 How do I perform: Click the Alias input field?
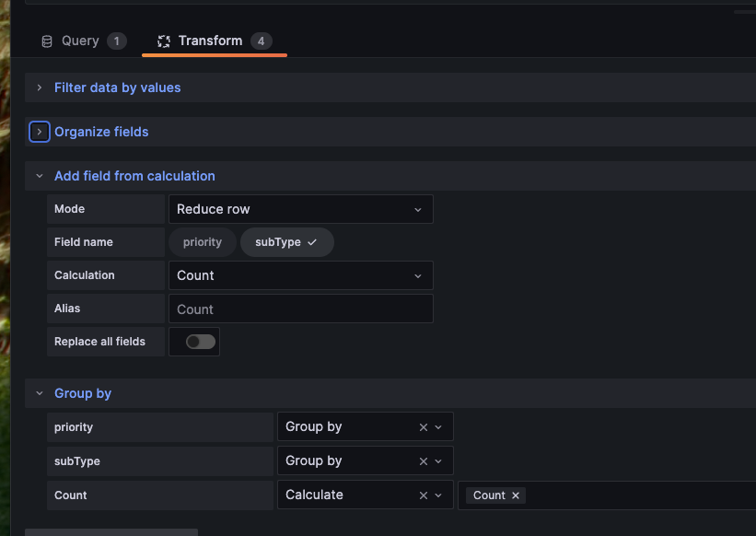[301, 309]
